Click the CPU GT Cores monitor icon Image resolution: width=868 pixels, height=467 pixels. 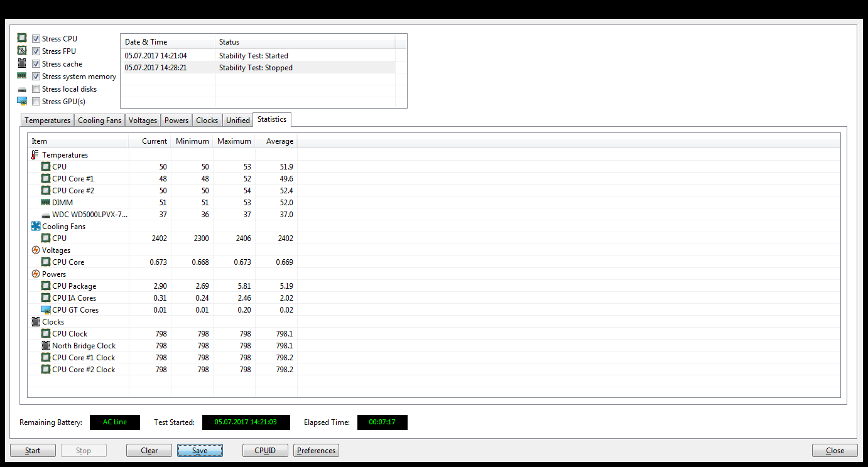[46, 310]
